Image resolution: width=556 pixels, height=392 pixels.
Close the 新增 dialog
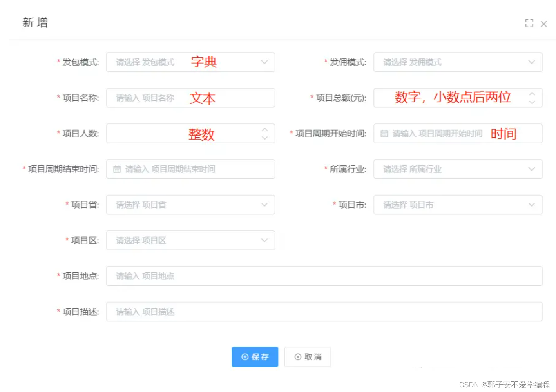[543, 24]
